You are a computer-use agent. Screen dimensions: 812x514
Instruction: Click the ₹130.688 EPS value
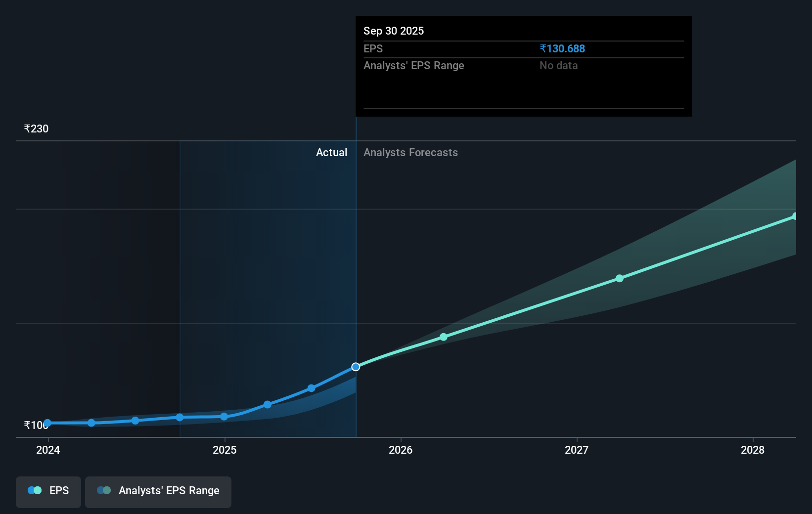point(562,48)
